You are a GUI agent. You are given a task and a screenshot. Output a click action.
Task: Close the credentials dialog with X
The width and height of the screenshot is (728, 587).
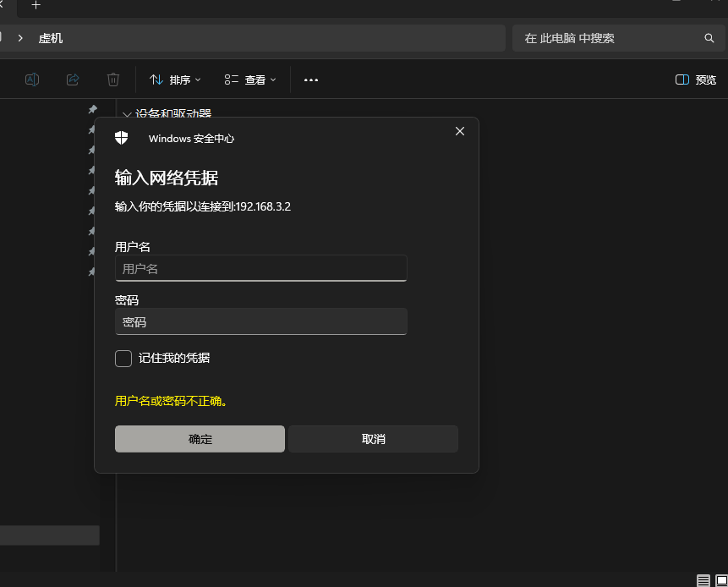click(460, 131)
